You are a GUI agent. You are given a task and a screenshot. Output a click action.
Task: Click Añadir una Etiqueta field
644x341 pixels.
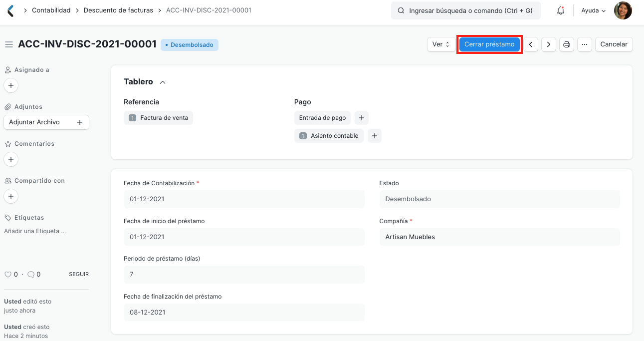35,231
